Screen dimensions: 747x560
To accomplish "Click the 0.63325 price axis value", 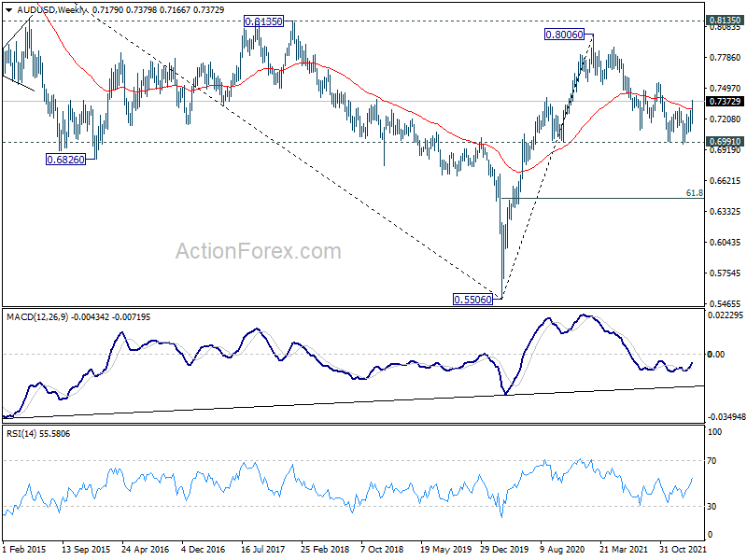I will [x=726, y=212].
